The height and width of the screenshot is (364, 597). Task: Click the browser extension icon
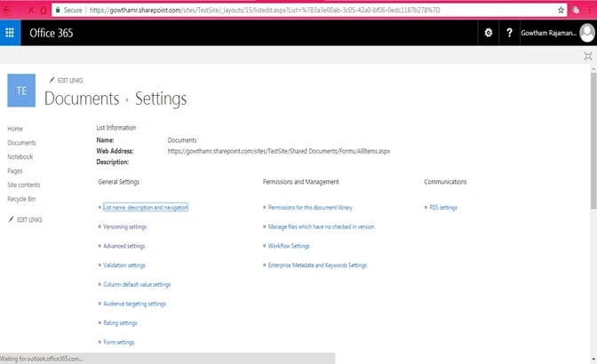click(x=576, y=11)
